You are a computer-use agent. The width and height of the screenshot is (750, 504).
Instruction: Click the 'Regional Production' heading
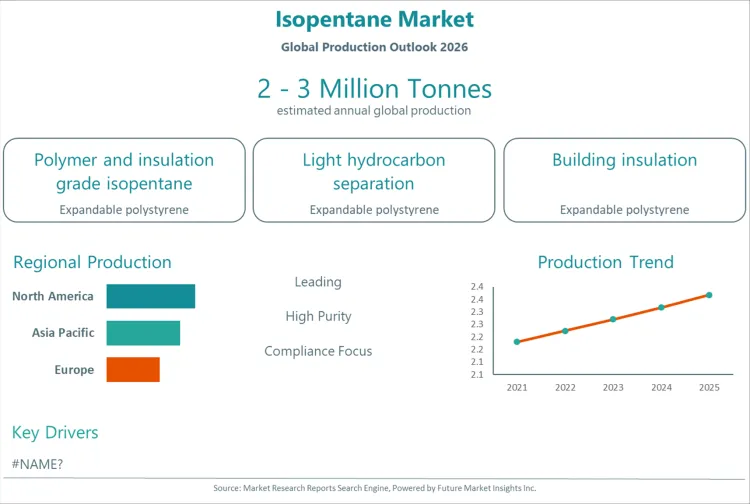click(x=92, y=262)
